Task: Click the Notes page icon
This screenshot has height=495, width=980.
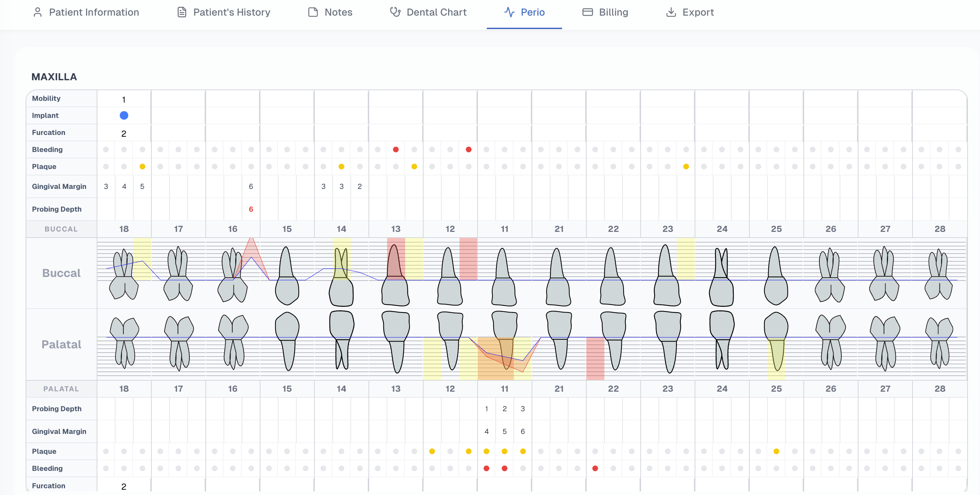Action: pos(313,12)
